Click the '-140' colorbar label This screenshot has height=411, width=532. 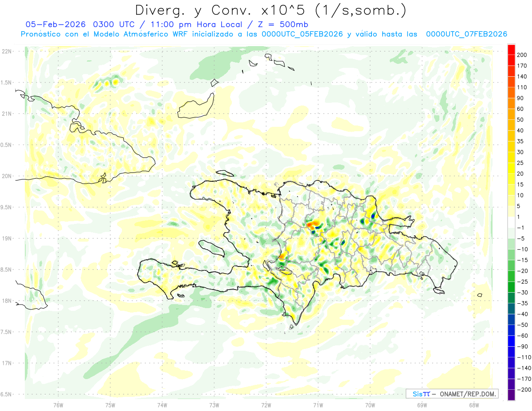(x=525, y=368)
